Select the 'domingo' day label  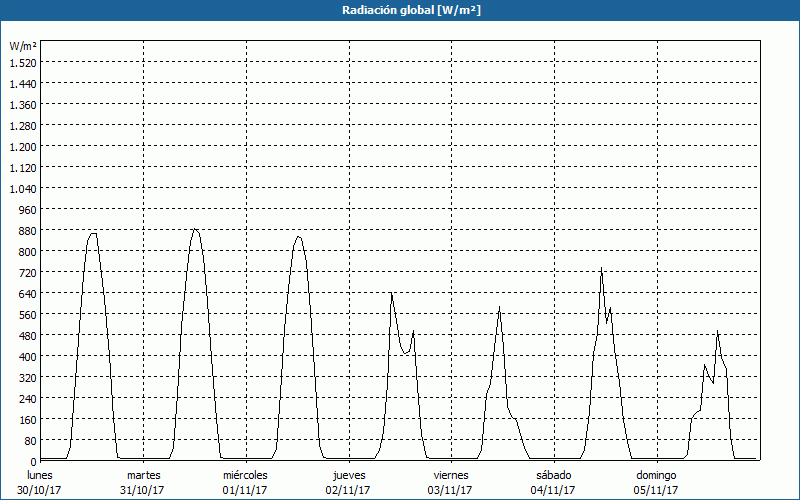[x=656, y=475]
